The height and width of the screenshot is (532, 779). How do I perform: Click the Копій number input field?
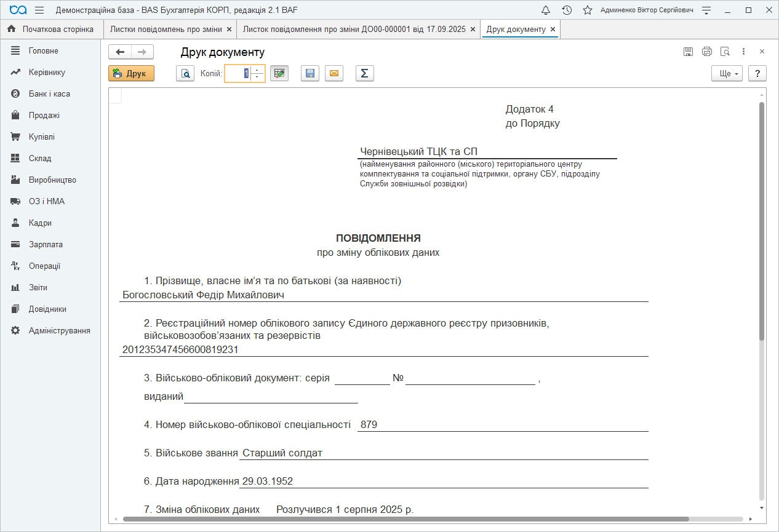[x=238, y=74]
